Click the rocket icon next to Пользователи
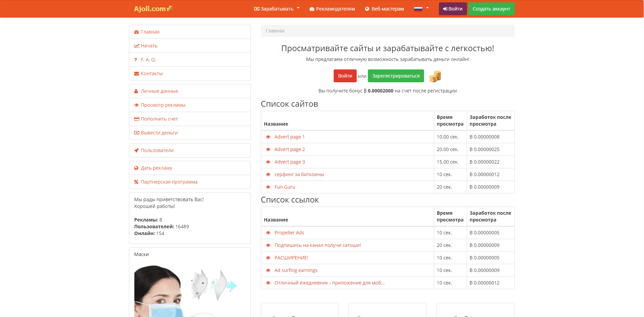644x317 pixels. pyautogui.click(x=136, y=150)
